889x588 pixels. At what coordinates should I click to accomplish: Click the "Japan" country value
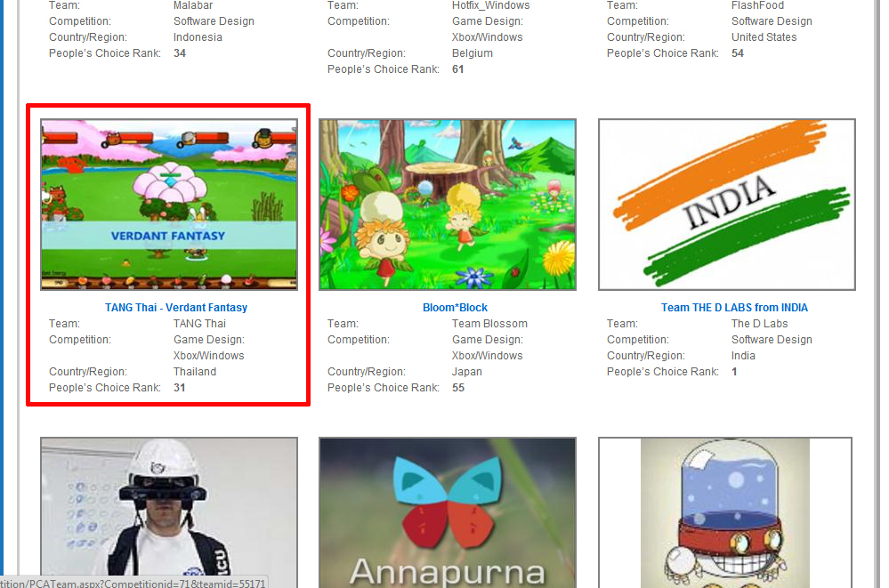[x=467, y=372]
